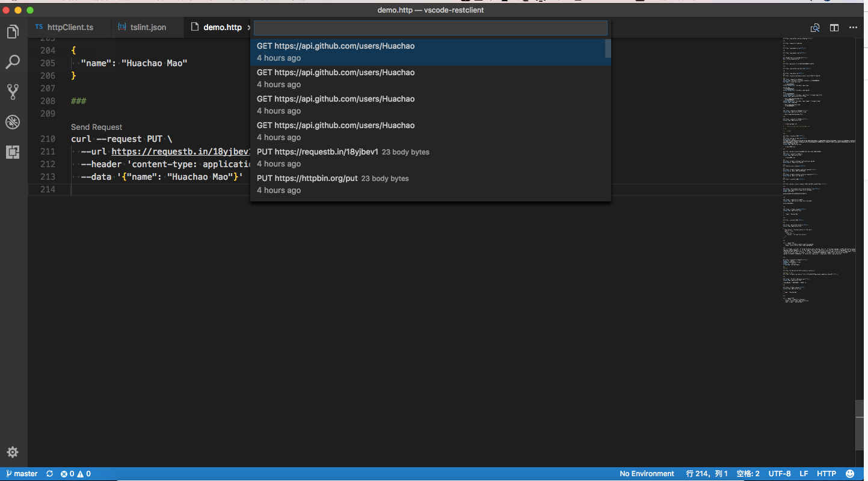Screen dimensions: 868x481
Task: Click the Send Request link
Action: [96, 127]
